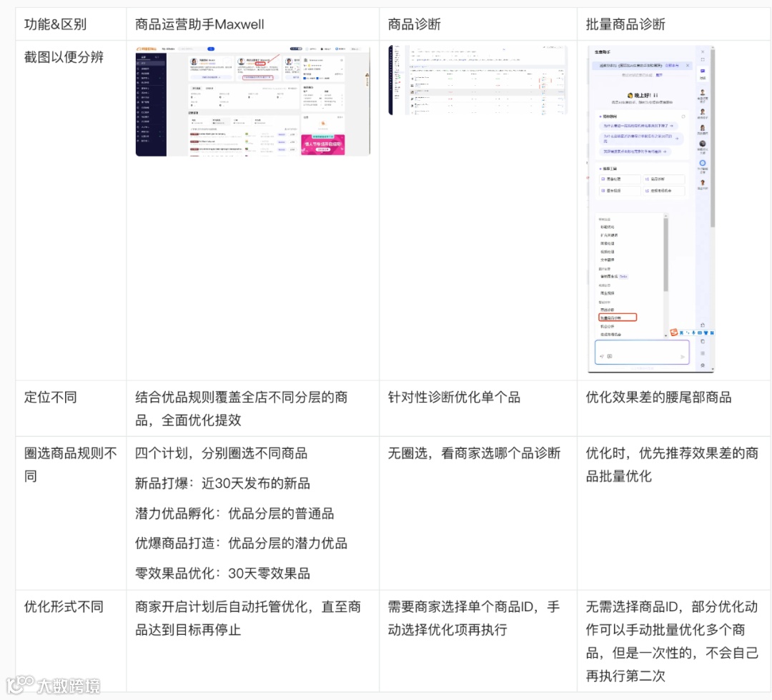The image size is (772, 700).
Task: Click text 优化效果差的腰尾部商品
Action: (x=659, y=397)
